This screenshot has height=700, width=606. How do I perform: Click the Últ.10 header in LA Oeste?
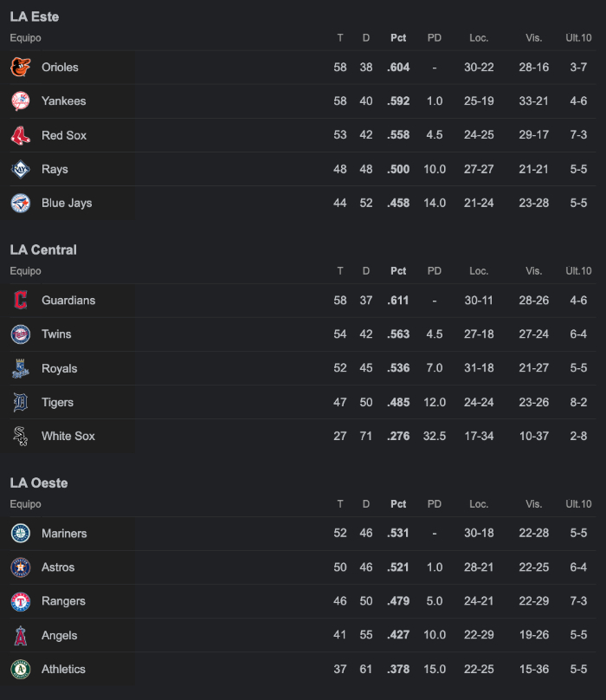578,504
